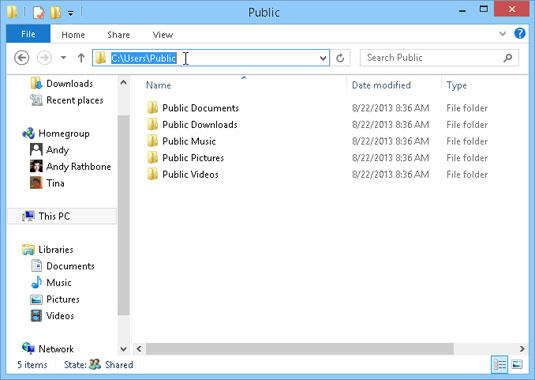Click the Back navigation arrow
The image size is (535, 380).
tap(21, 58)
